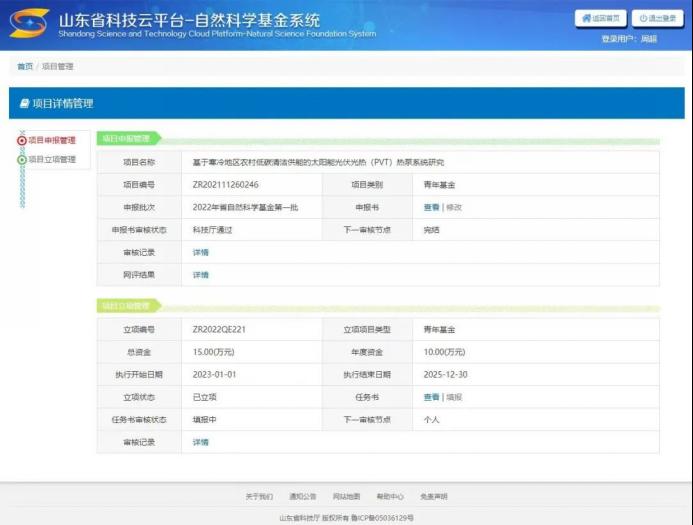Click the platform logo icon in header
This screenshot has width=693, height=525.
click(29, 22)
